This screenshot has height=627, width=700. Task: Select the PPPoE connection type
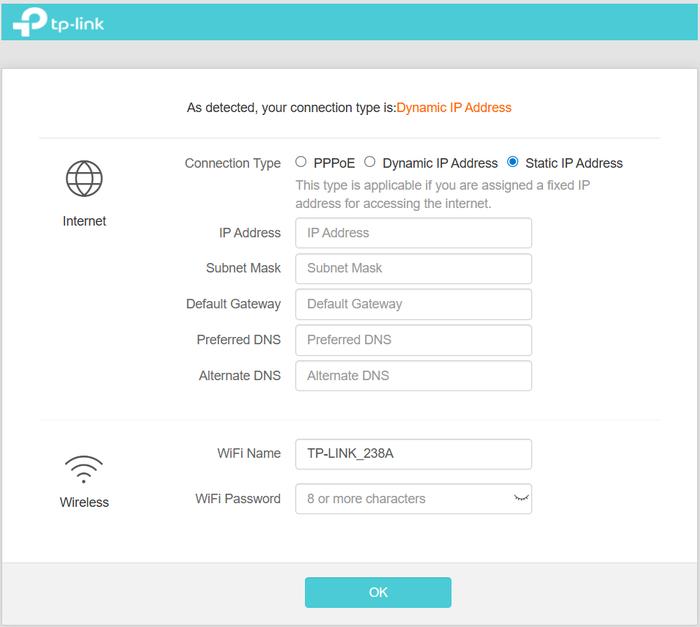[x=301, y=162]
